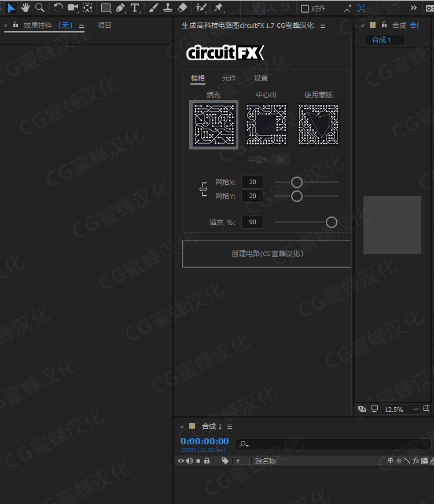The image size is (434, 504).
Task: Close the composition viewer panel
Action: (362, 26)
